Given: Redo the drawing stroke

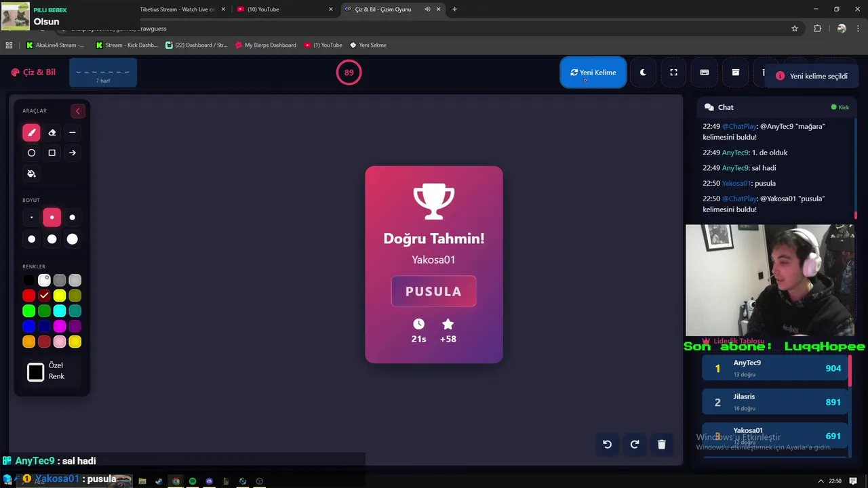Looking at the screenshot, I should tap(635, 445).
